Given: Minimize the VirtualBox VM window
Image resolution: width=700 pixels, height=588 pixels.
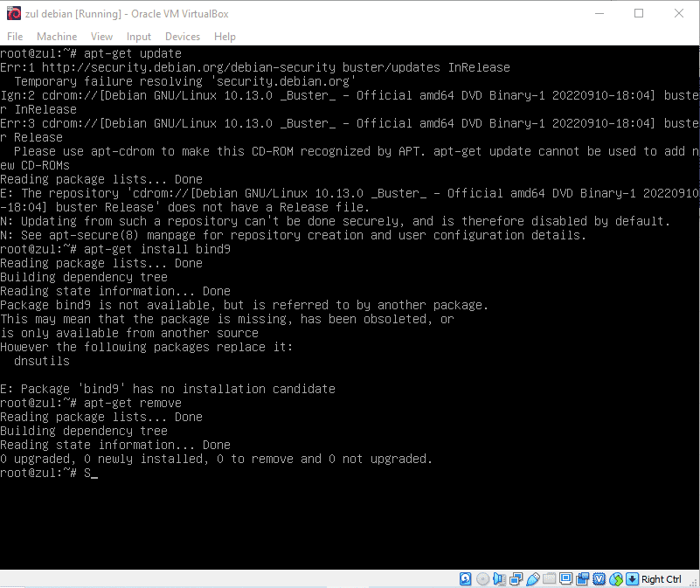Looking at the screenshot, I should tap(600, 13).
